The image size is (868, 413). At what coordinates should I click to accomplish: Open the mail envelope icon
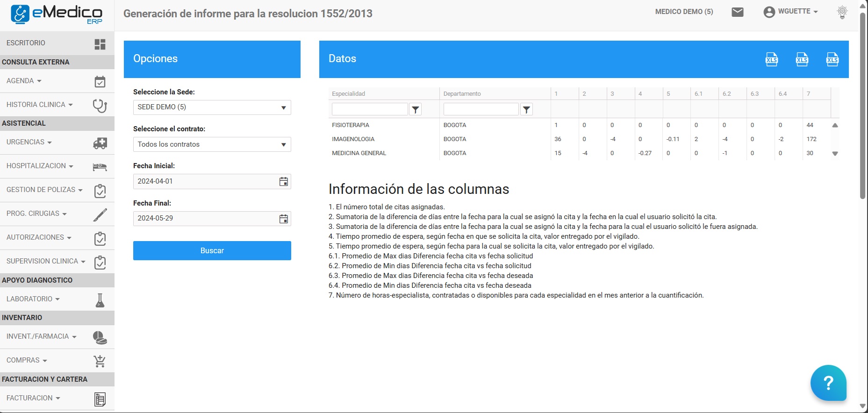click(x=738, y=12)
